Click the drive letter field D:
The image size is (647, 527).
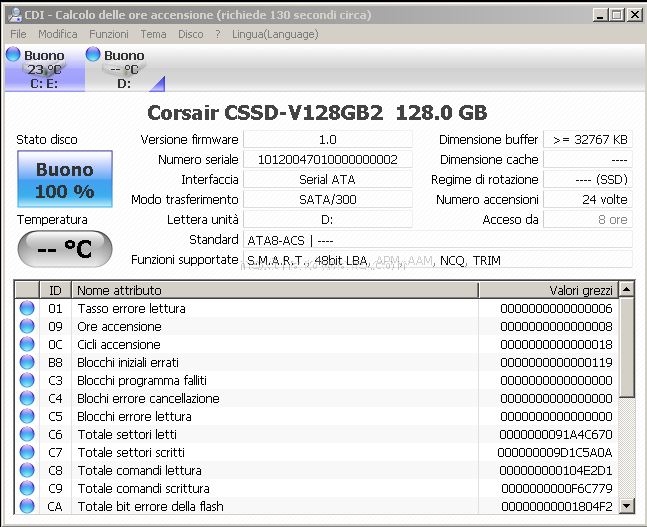click(x=328, y=220)
